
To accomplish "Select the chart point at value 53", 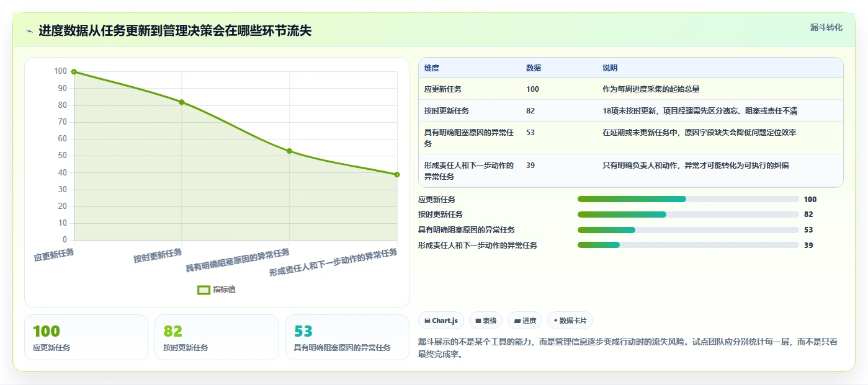I will [x=289, y=151].
